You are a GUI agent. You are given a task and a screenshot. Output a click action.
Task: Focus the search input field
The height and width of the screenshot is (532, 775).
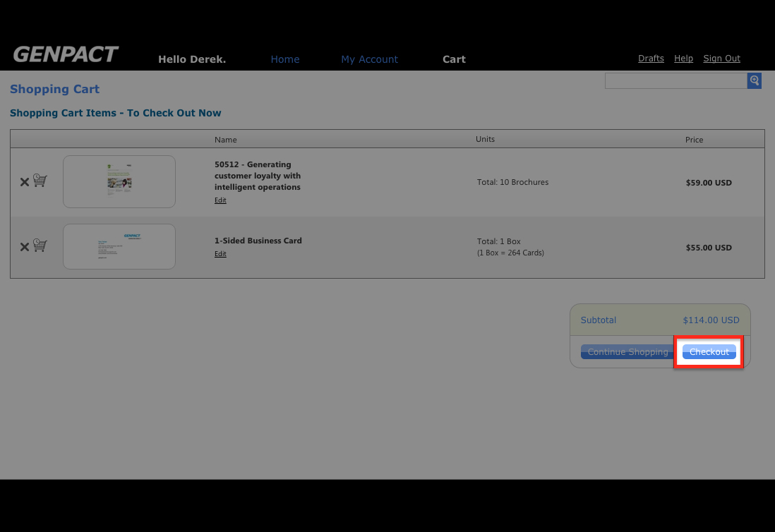tap(675, 80)
